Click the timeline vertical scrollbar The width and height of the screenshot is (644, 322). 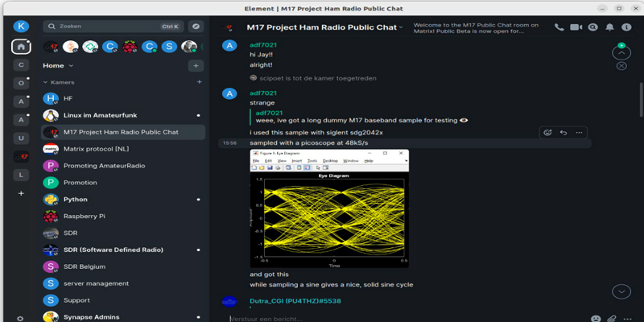click(x=641, y=99)
